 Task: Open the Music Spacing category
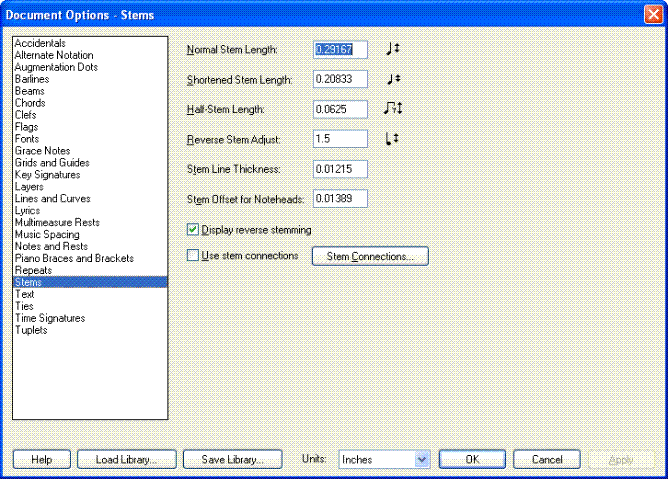pos(49,234)
